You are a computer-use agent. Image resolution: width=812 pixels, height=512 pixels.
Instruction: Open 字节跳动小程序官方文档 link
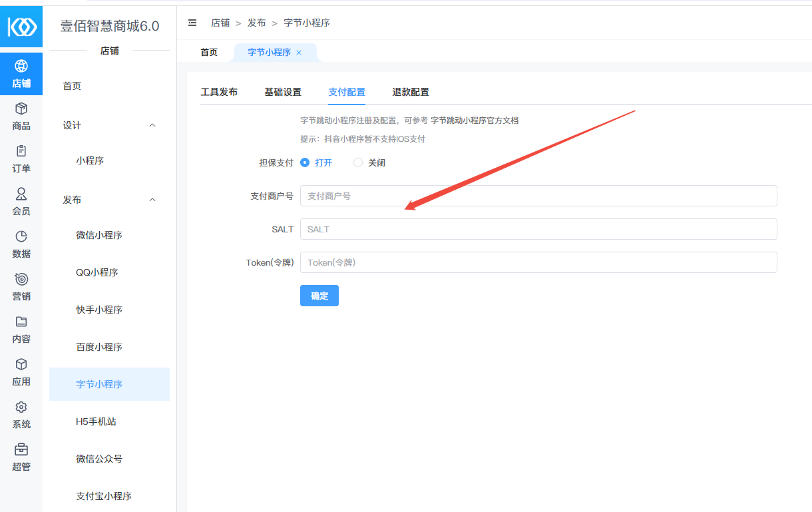(475, 121)
